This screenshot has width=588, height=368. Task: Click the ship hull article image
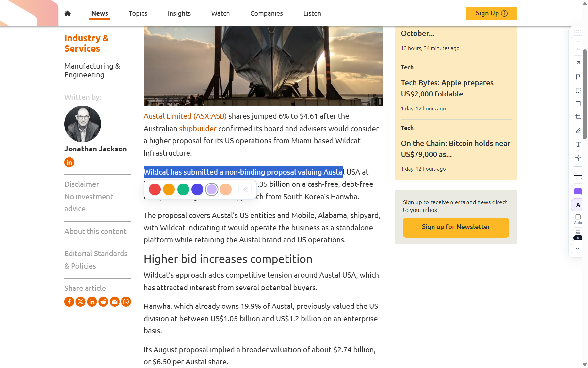point(263,66)
